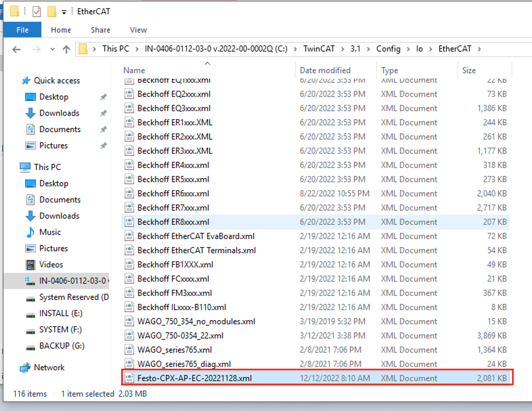Select This PC in the address bar

click(x=116, y=49)
